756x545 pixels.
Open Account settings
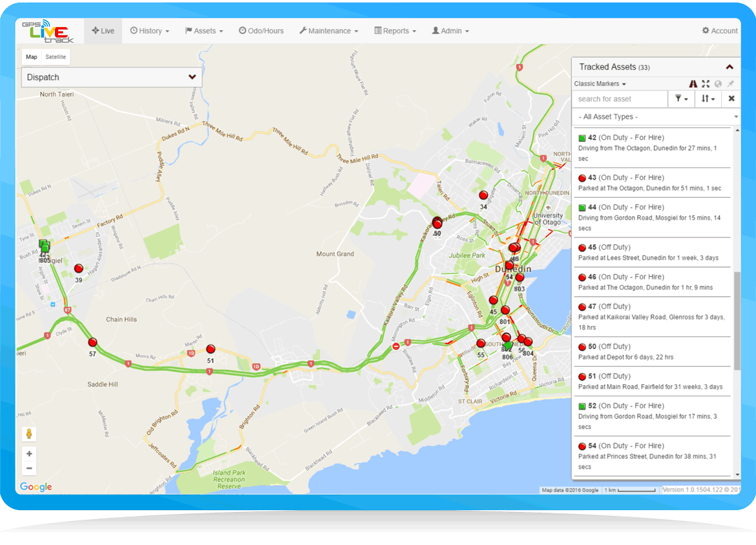(x=720, y=31)
